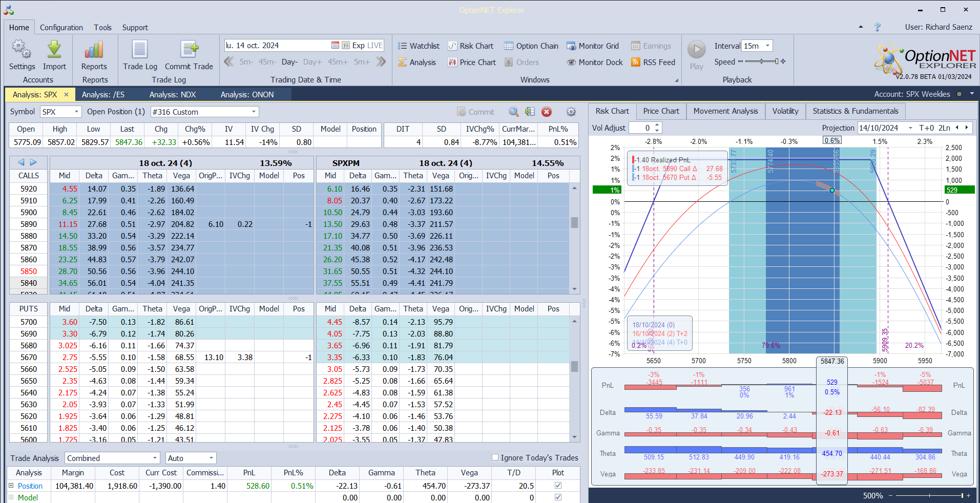Click the Import download arrow icon

point(54,50)
